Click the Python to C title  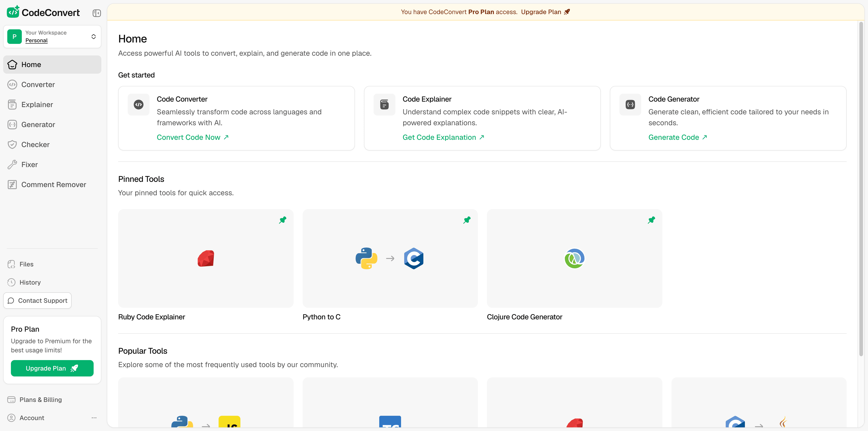(x=322, y=317)
